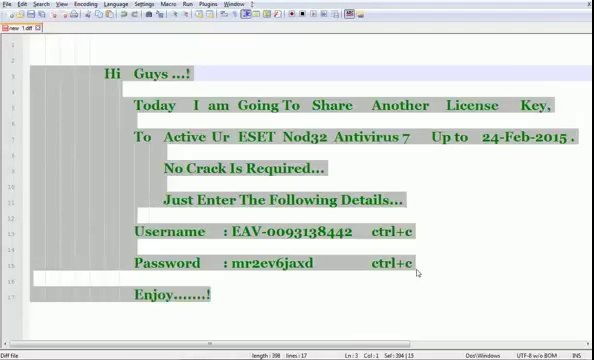Image resolution: width=594 pixels, height=360 pixels.
Task: Click the horizontal scrollbar left arrow
Action: [5, 344]
